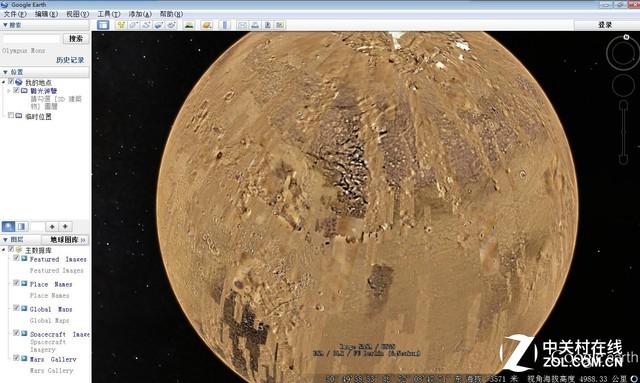Click the layer icon of Featured Images

pos(24,259)
